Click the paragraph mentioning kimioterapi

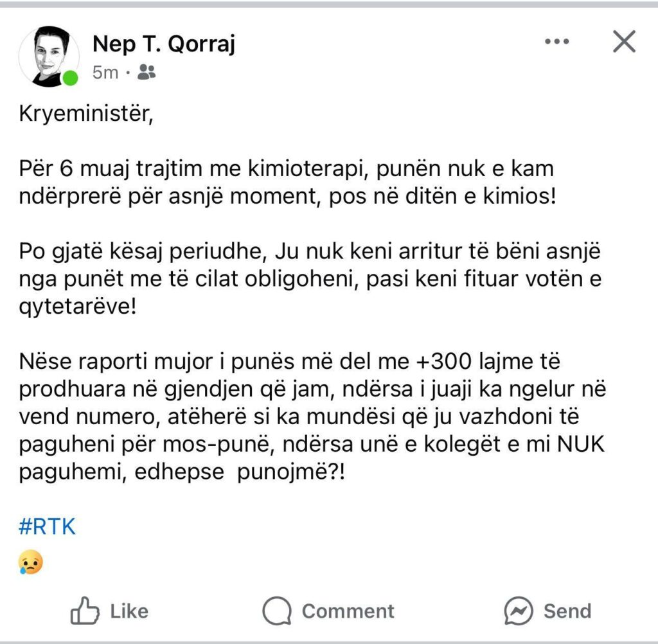click(x=286, y=181)
